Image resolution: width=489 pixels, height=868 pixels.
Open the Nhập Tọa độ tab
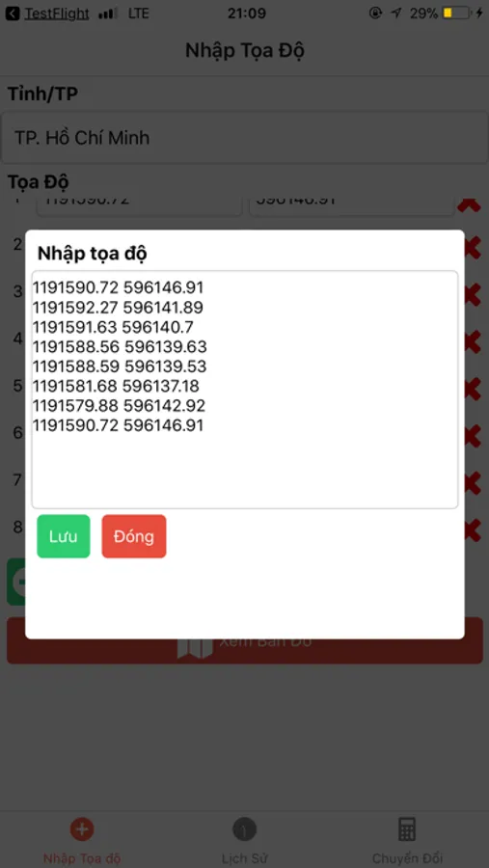point(82,841)
